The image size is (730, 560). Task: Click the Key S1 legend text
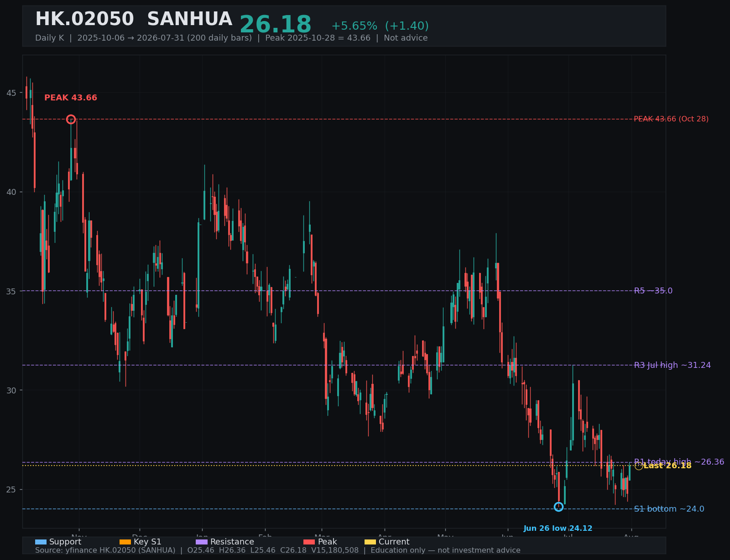click(x=147, y=542)
